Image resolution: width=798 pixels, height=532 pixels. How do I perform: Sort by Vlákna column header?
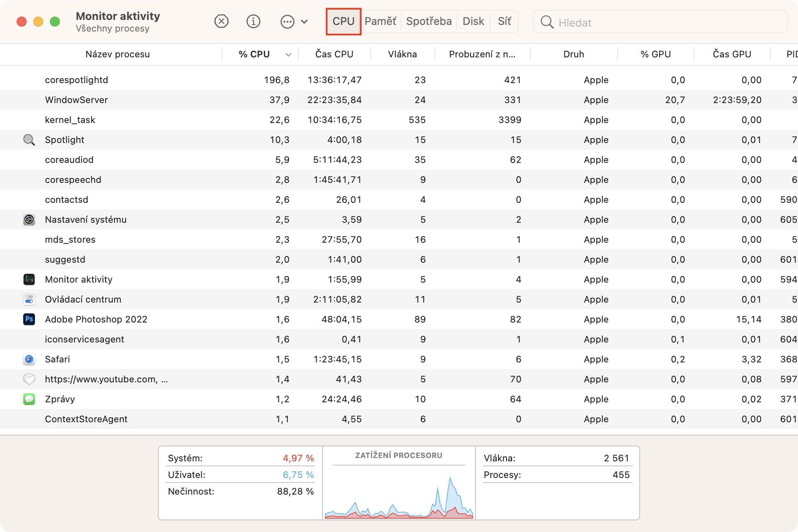402,54
